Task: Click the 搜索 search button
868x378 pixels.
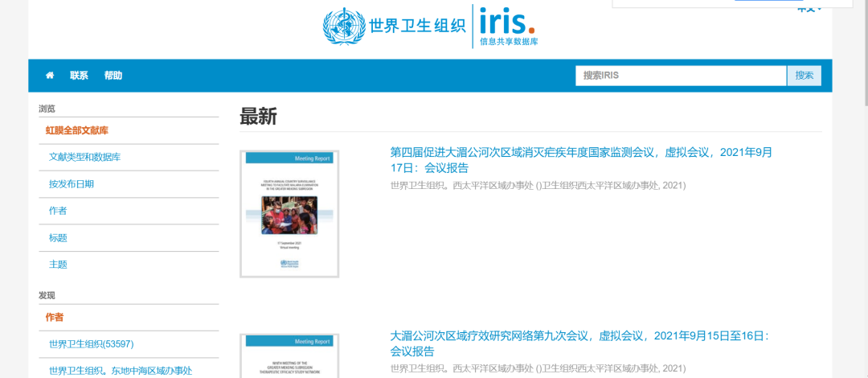Action: coord(805,76)
